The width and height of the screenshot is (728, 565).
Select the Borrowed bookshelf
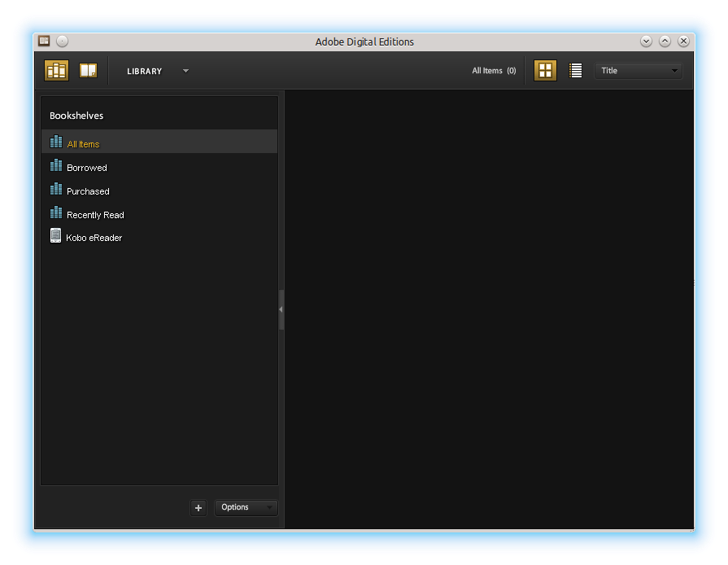[86, 168]
